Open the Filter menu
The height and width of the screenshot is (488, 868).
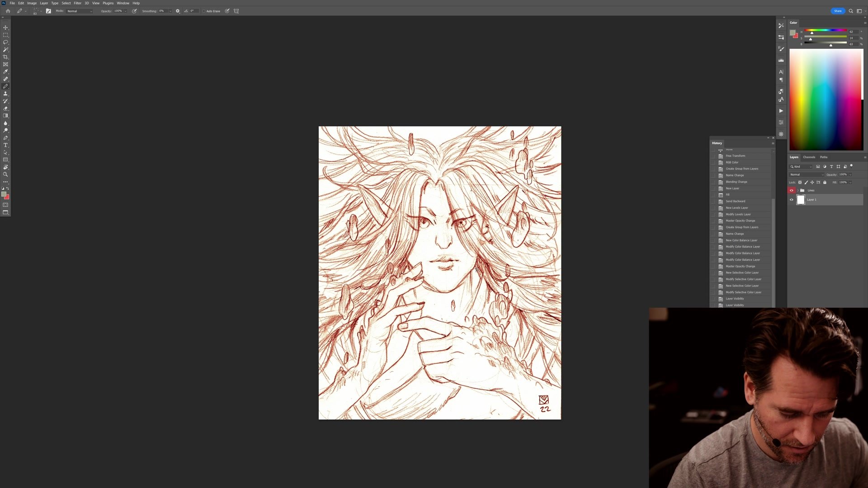coord(77,3)
